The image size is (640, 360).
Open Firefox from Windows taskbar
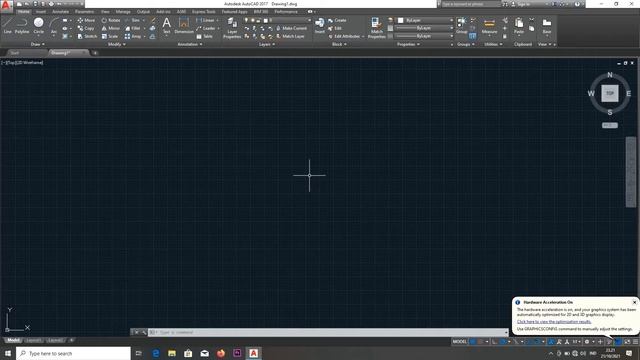pos(221,353)
